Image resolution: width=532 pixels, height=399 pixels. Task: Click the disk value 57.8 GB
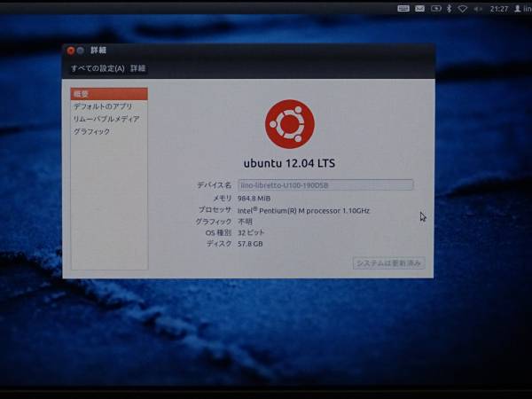(x=250, y=244)
